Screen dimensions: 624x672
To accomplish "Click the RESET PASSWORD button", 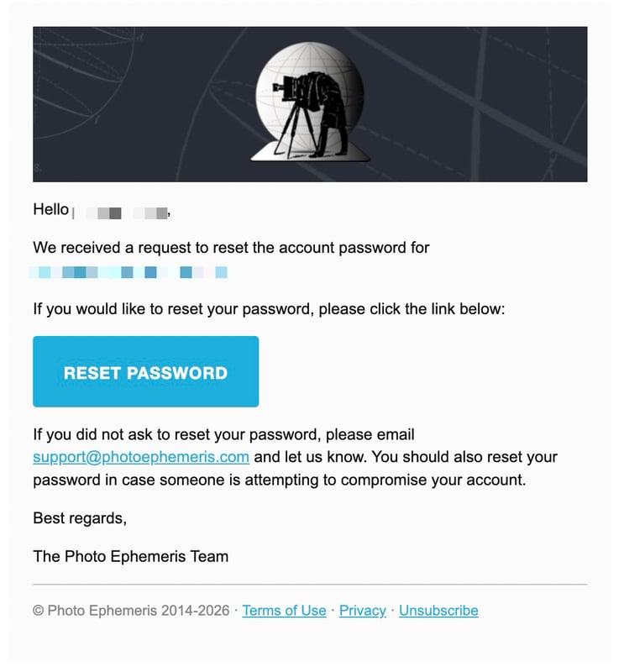I will (x=146, y=371).
